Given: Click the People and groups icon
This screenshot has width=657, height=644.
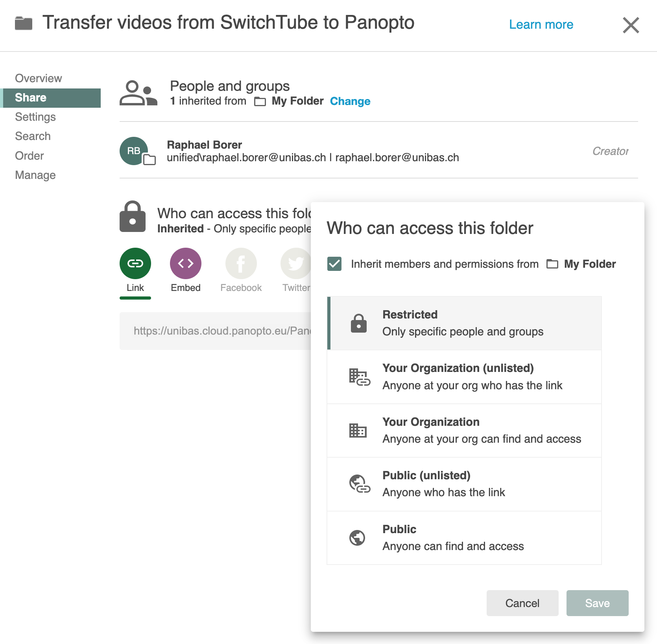Looking at the screenshot, I should (138, 93).
